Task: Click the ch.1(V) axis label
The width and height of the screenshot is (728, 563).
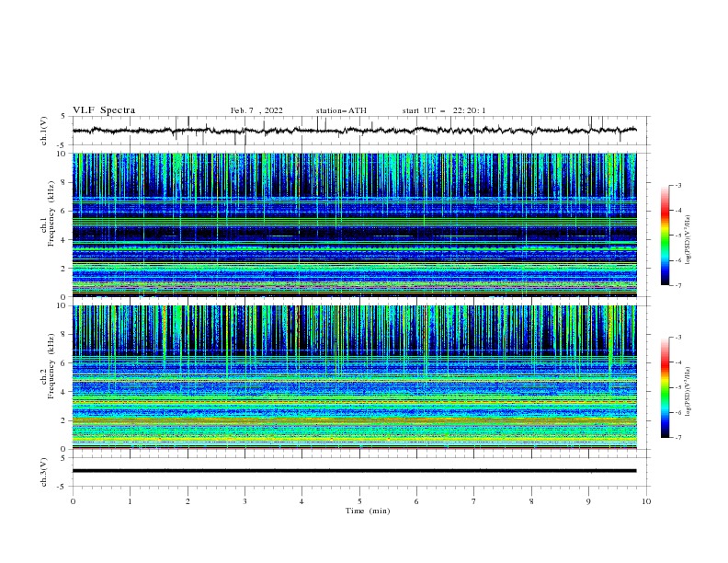Action: tap(44, 131)
